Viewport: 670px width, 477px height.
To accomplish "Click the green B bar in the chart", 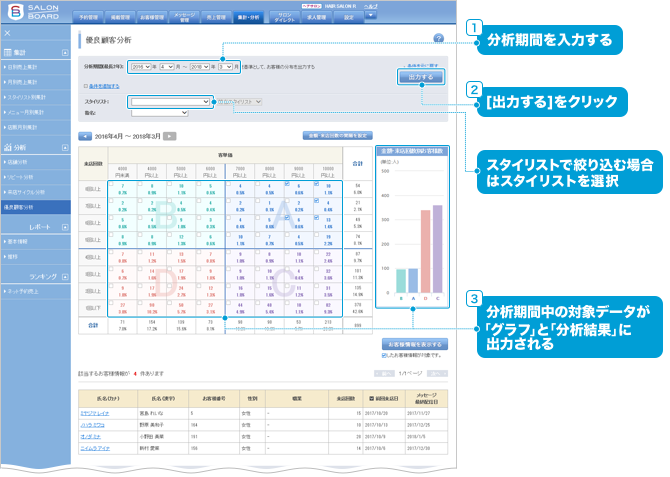I will [x=401, y=281].
